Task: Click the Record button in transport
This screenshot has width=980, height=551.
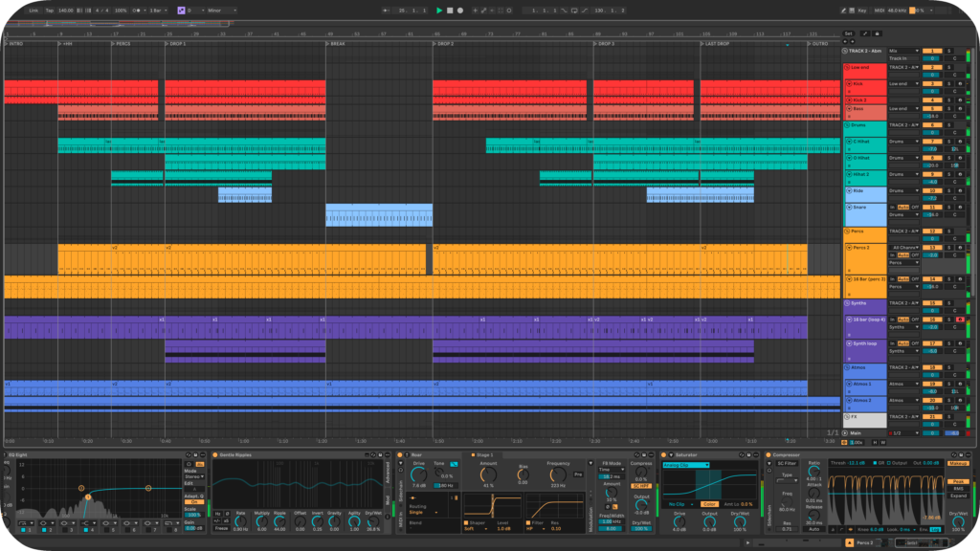Action: click(460, 10)
